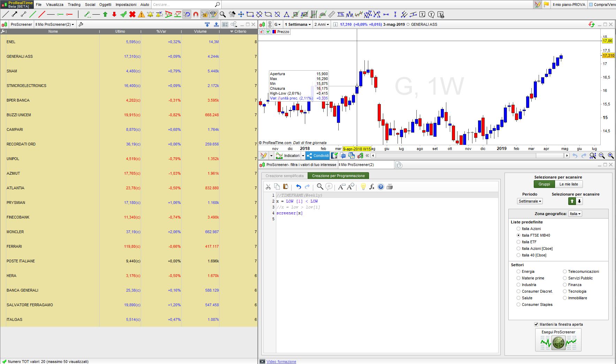Insert a speech bubble text annotation
616x364 pixels.
(x=431, y=14)
